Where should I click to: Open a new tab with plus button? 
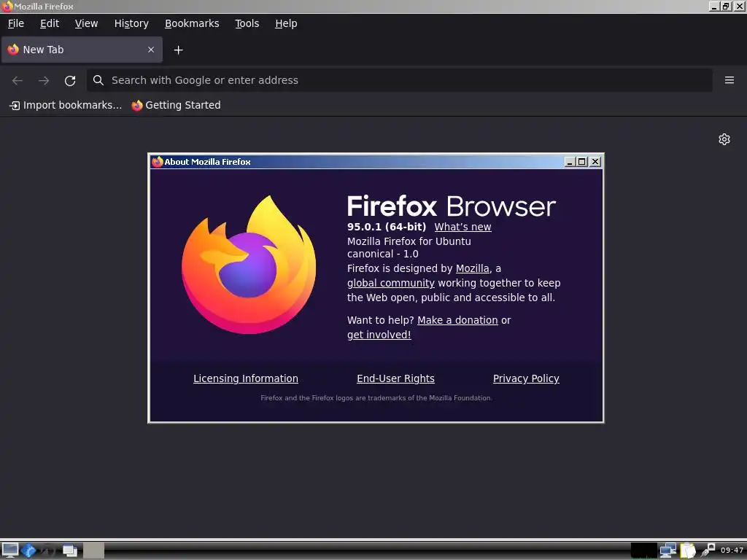tap(178, 50)
